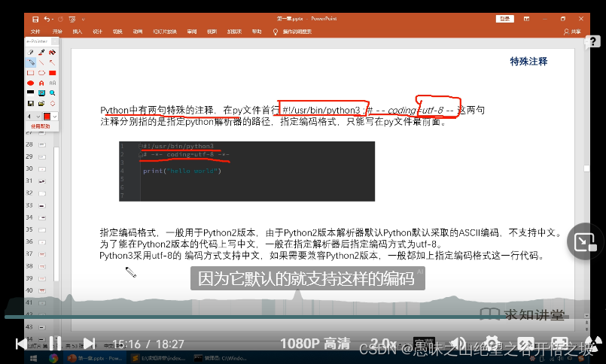Skip to the next video
This screenshot has width=606, height=364.
tap(90, 343)
